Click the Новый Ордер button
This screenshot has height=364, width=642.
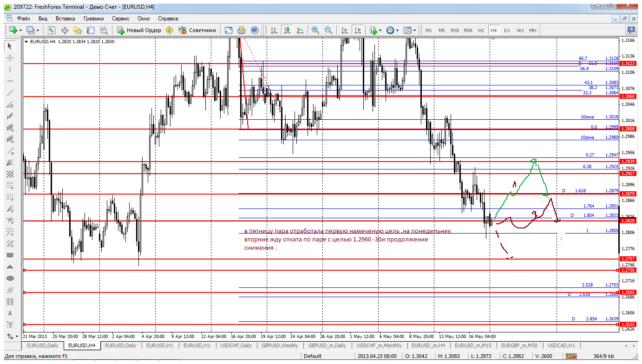point(139,30)
